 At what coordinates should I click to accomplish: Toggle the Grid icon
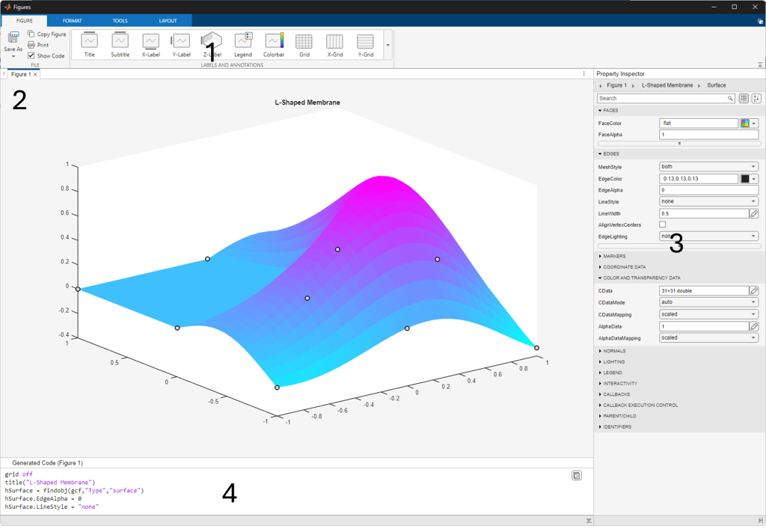coord(304,44)
